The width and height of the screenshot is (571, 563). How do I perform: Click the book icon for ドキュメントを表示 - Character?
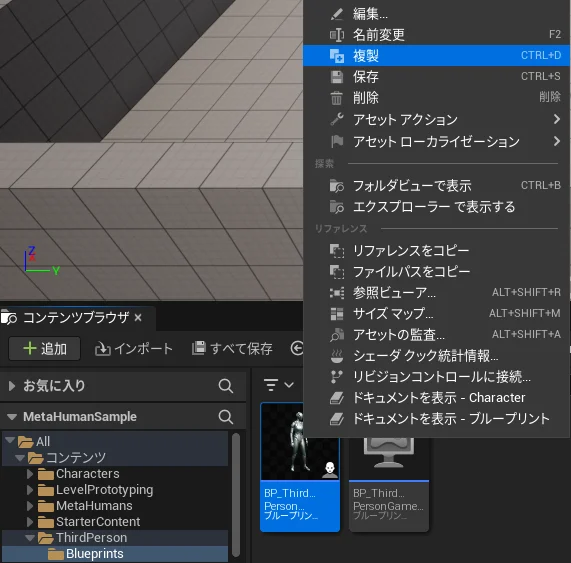[x=336, y=398]
